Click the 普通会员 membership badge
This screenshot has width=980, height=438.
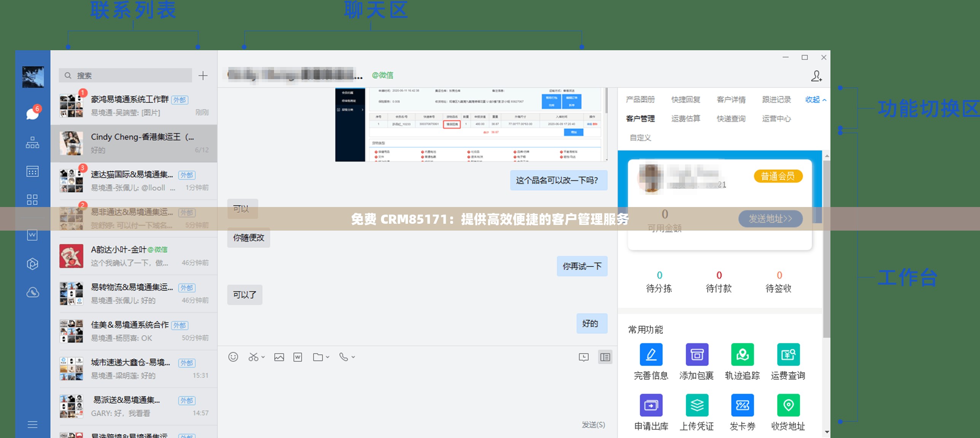(x=778, y=176)
